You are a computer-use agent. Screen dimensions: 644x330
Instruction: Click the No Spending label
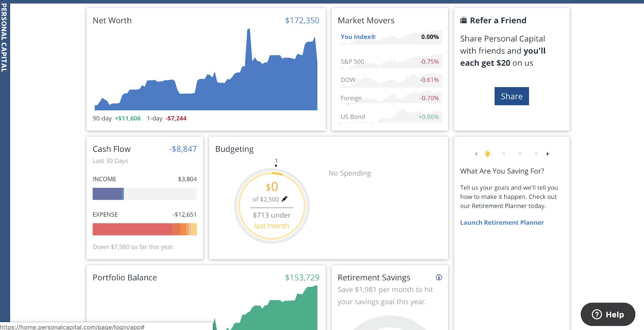click(x=350, y=173)
